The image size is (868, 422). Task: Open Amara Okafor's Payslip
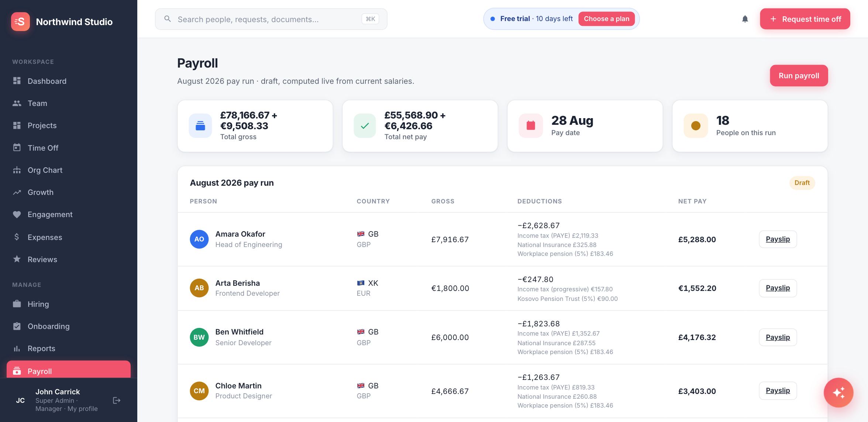point(778,239)
